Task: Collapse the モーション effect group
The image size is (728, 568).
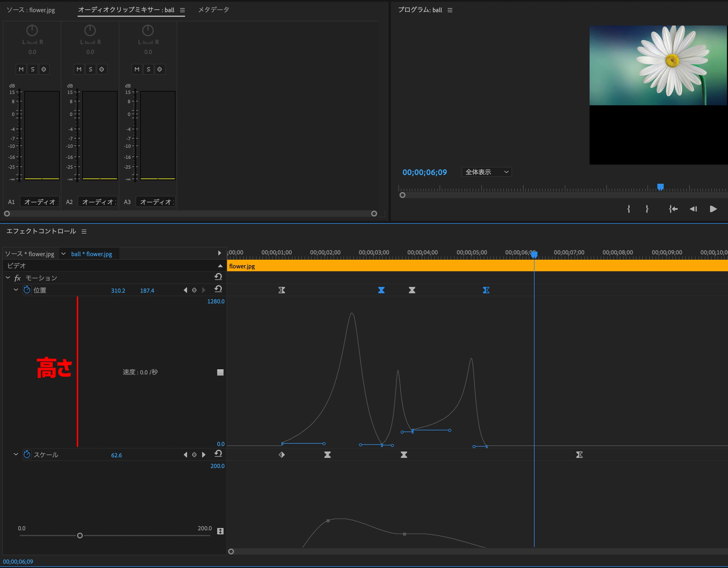Action: [x=8, y=278]
